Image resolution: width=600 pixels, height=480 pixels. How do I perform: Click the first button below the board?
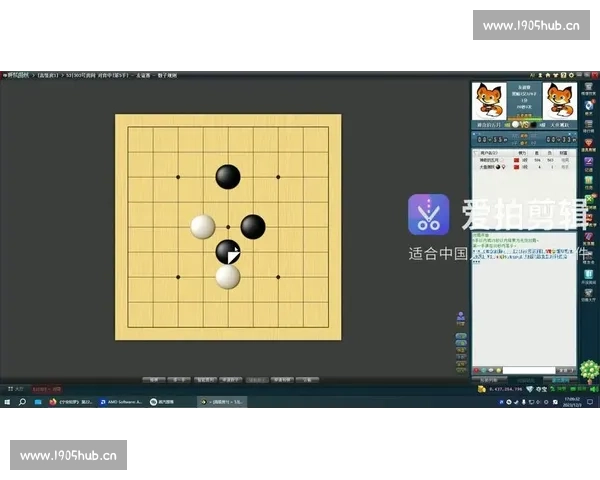point(154,380)
